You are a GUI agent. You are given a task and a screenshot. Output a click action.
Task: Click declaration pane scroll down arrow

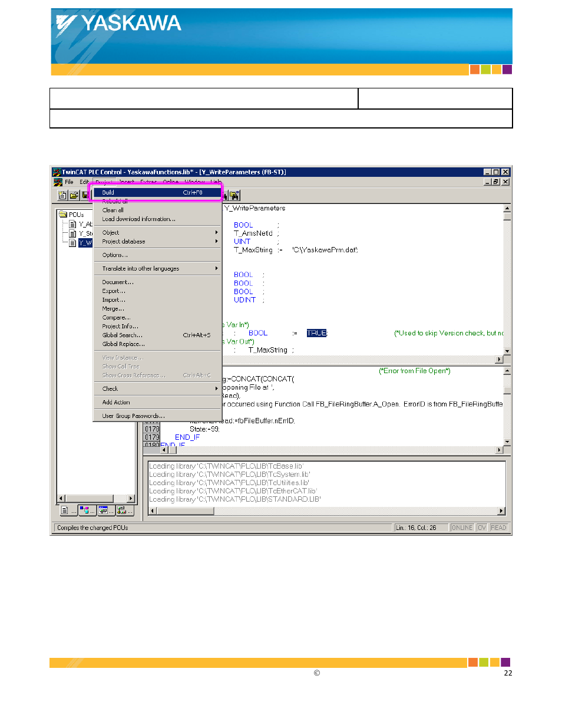[507, 351]
